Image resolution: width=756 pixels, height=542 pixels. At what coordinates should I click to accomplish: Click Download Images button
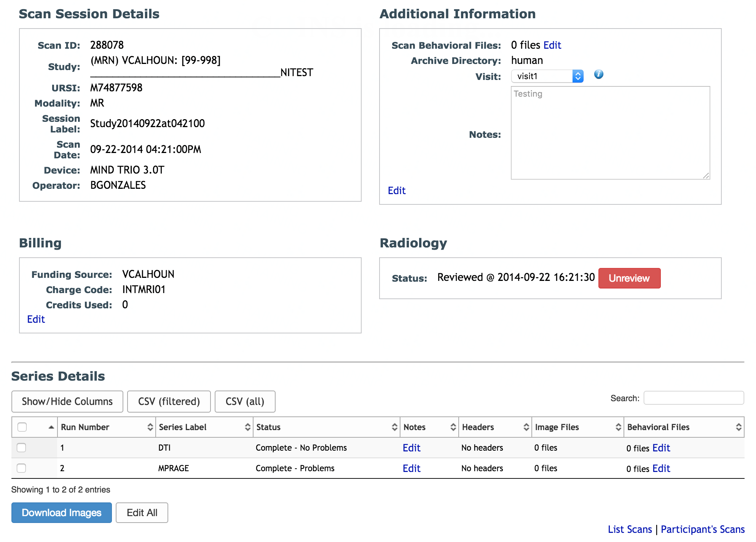click(x=61, y=513)
